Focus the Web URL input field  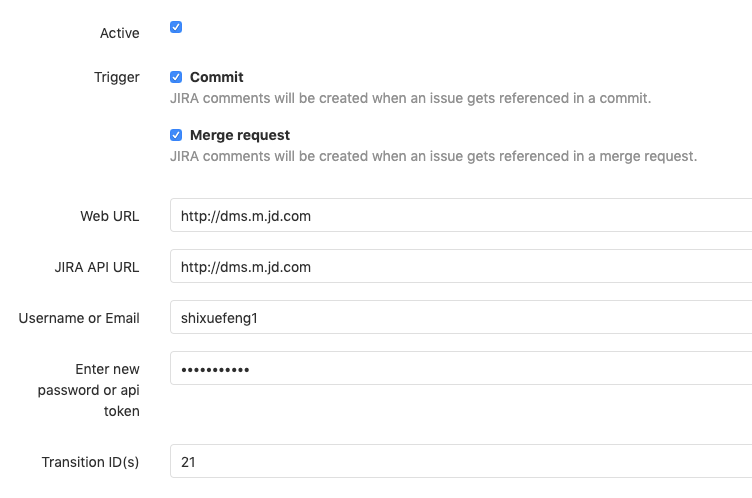[x=460, y=215]
